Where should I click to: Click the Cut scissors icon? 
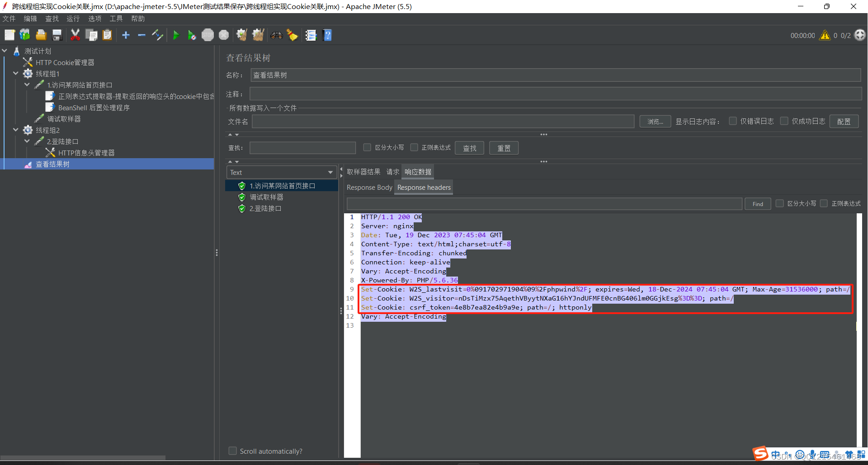[75, 35]
